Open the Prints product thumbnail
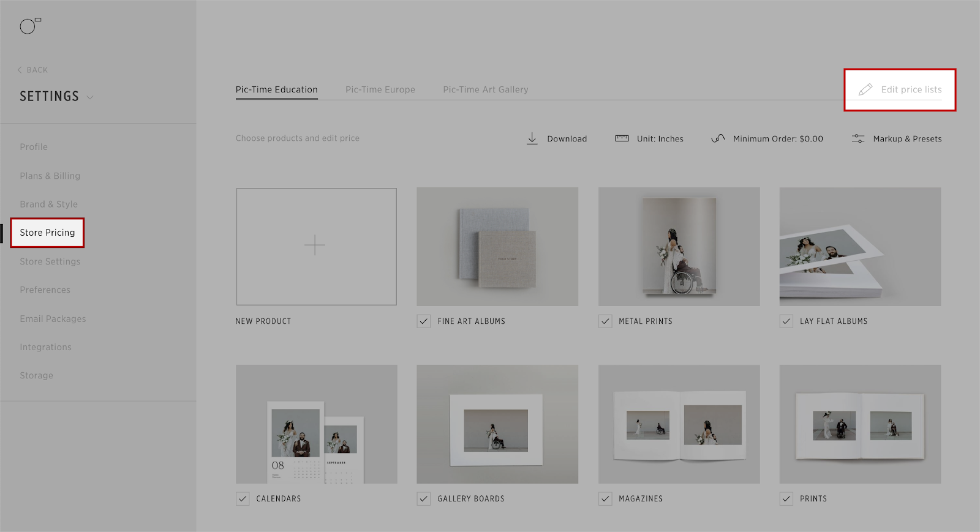This screenshot has height=532, width=980. coord(861,424)
